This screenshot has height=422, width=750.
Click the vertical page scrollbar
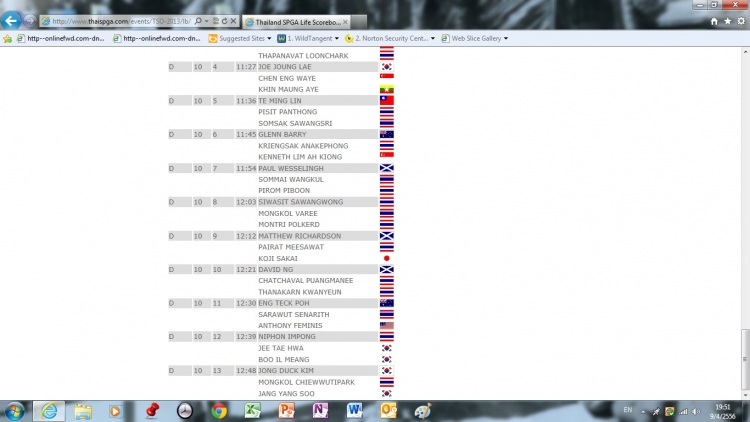click(744, 360)
